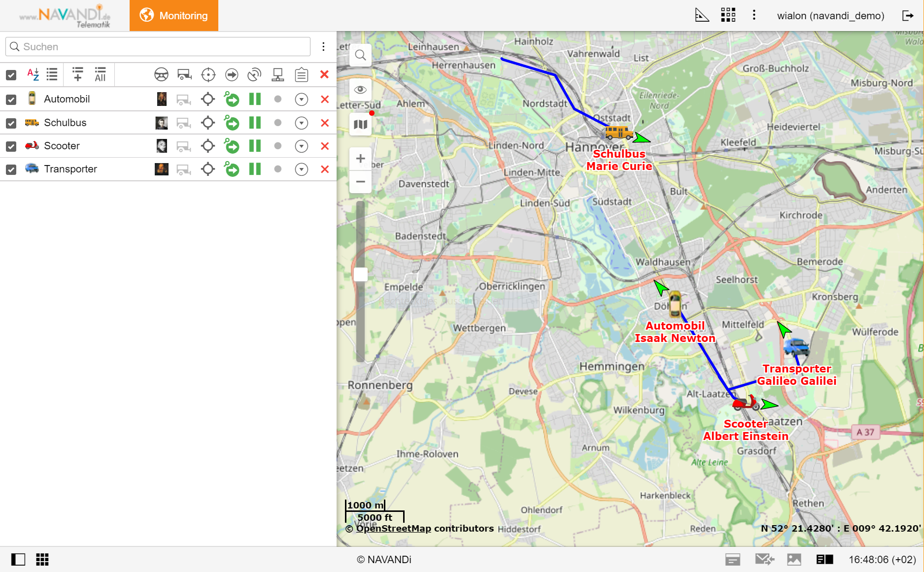Expand the Automobil row dropdown arrow
Viewport: 924px width, 572px height.
(x=301, y=100)
